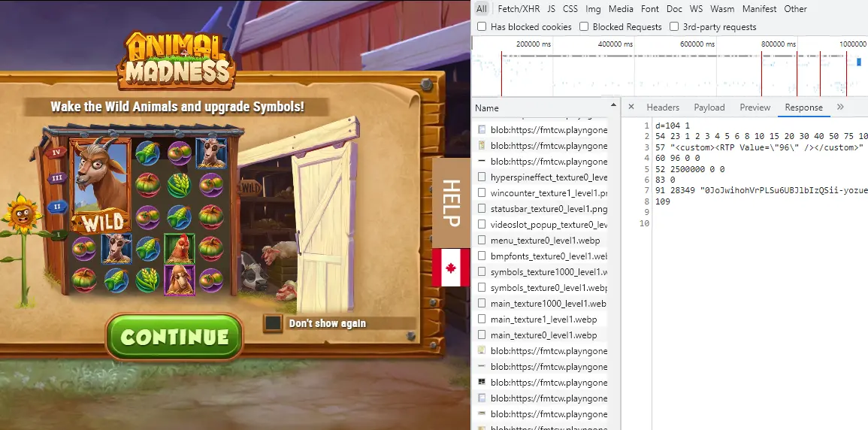Select the All network filter

coord(482,9)
